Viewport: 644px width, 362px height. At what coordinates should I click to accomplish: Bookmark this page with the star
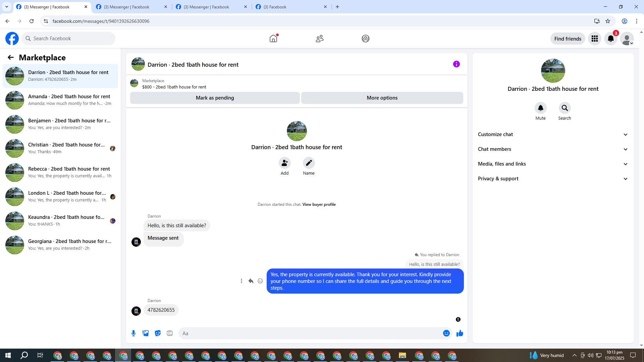pyautogui.click(x=608, y=21)
